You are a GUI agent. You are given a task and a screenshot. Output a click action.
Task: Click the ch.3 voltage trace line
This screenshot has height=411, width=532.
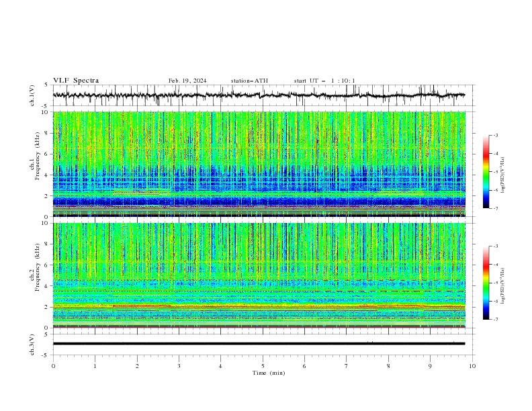tap(259, 344)
